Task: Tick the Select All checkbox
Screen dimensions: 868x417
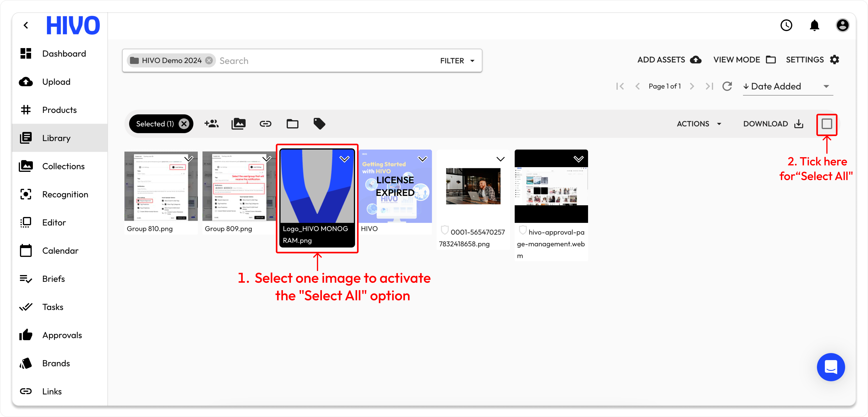Action: coord(827,124)
